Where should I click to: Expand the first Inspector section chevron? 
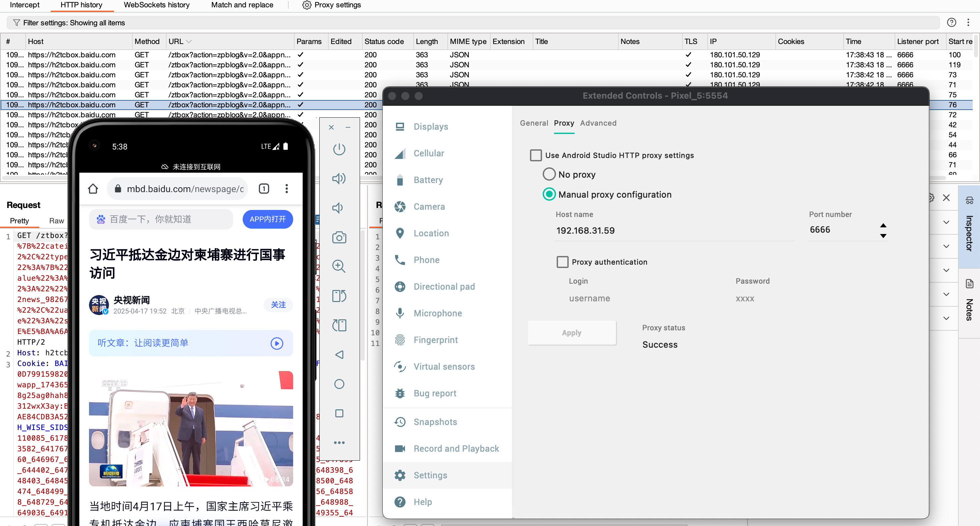point(946,222)
